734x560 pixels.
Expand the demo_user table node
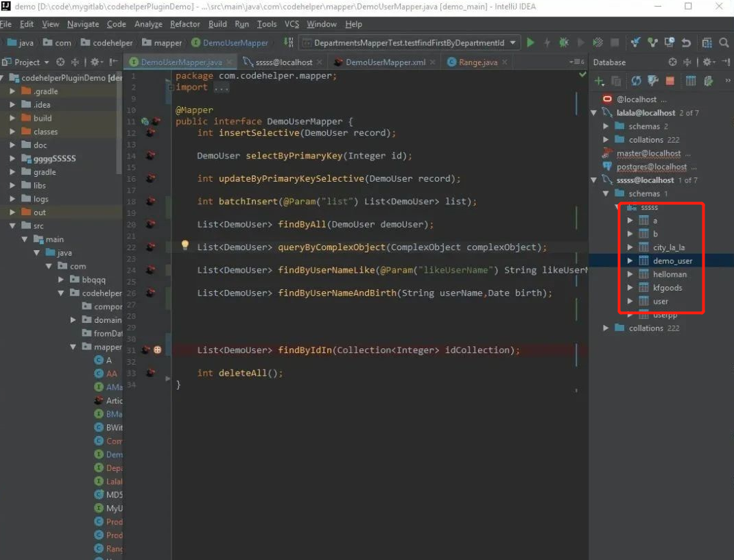click(630, 261)
